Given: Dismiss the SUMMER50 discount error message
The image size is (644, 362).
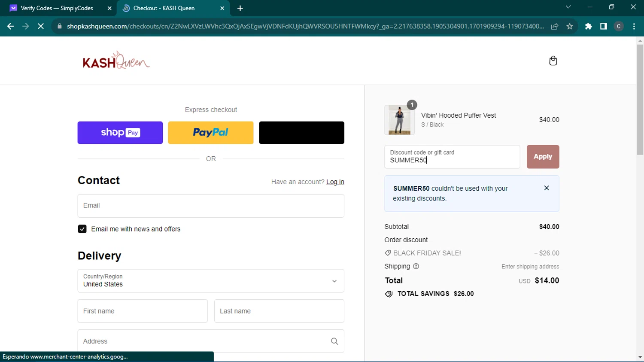Looking at the screenshot, I should [547, 188].
